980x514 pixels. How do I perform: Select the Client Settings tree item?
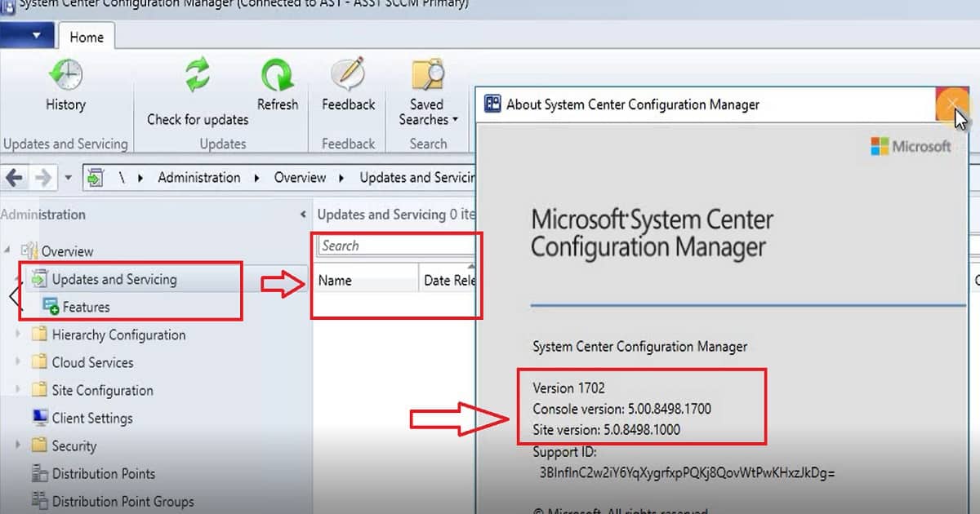tap(92, 418)
